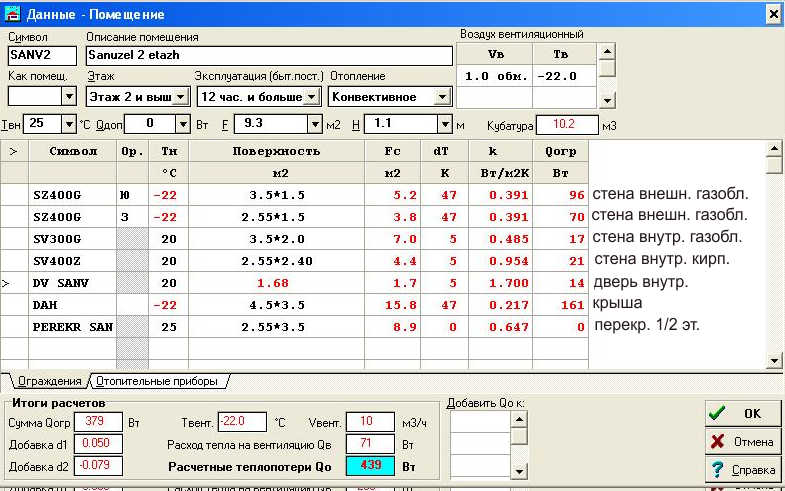Click the green checkmark OK button

[742, 413]
